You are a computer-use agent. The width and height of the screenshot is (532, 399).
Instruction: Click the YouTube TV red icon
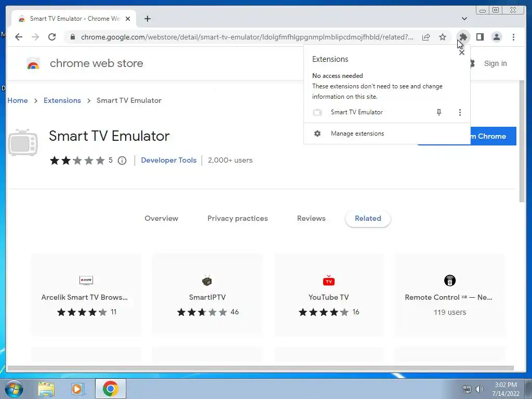[x=328, y=281]
